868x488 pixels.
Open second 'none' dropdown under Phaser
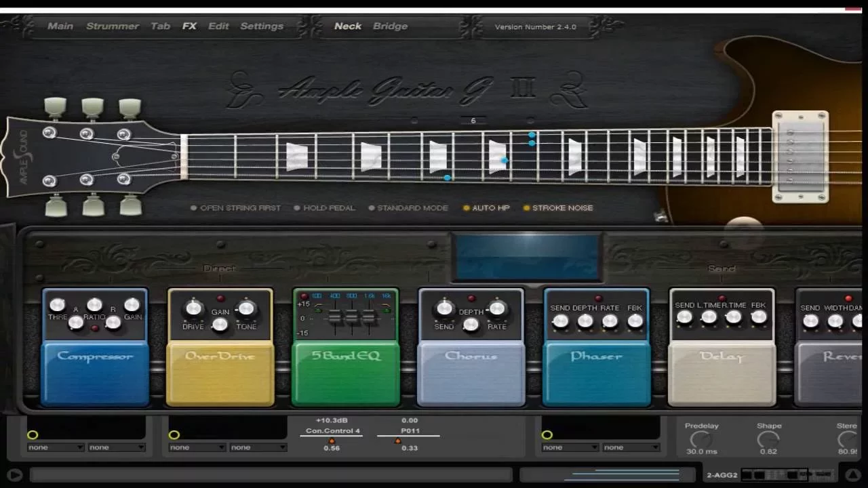pyautogui.click(x=631, y=447)
